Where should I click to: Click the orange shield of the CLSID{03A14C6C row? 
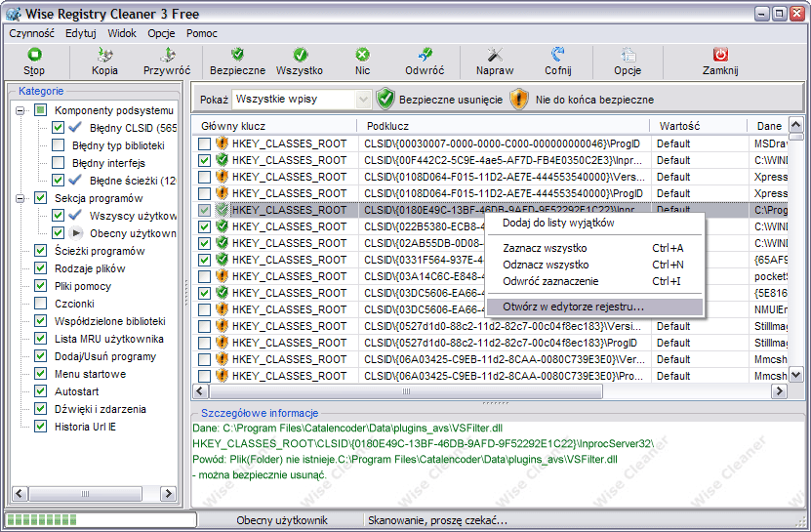(x=222, y=276)
